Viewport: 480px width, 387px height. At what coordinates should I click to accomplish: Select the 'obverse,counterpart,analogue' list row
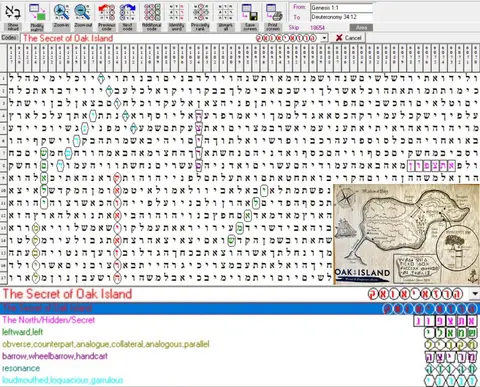(x=240, y=344)
